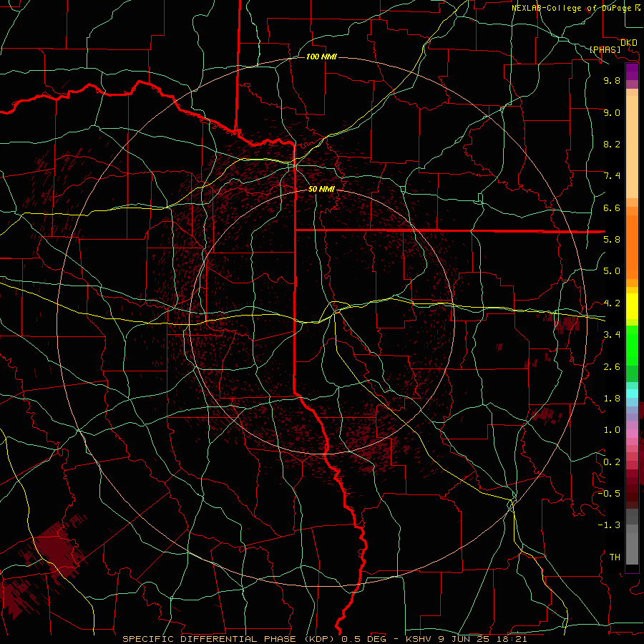This screenshot has width=644, height=644.
Task: Click the 1.0 value on the scale
Action: [x=612, y=430]
